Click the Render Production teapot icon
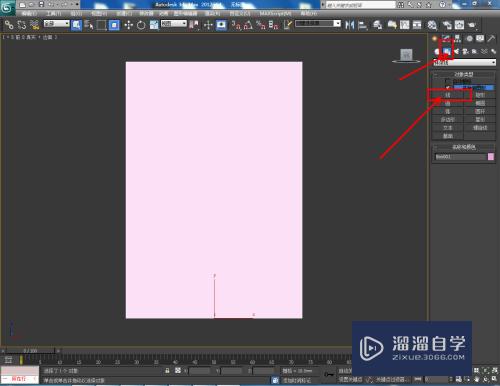The width and height of the screenshot is (500, 386). 472,25
